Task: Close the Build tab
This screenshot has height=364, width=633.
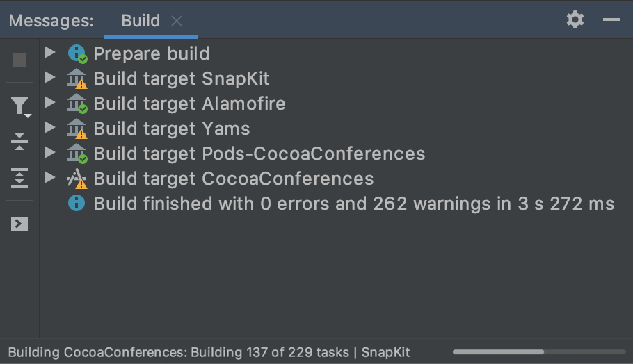Action: pos(177,21)
